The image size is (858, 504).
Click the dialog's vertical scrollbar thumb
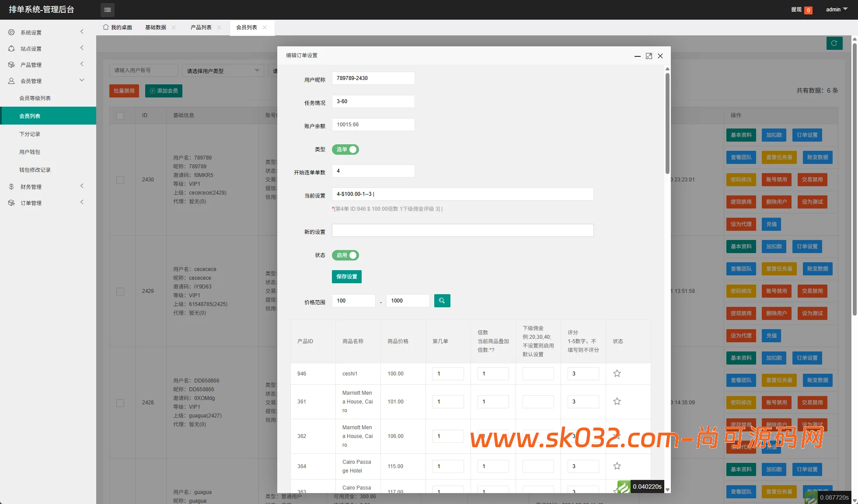[667, 122]
